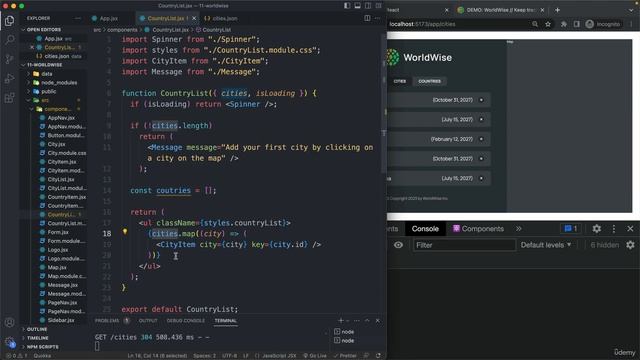
Task: Open the Components tab in DevTools
Action: point(478,229)
